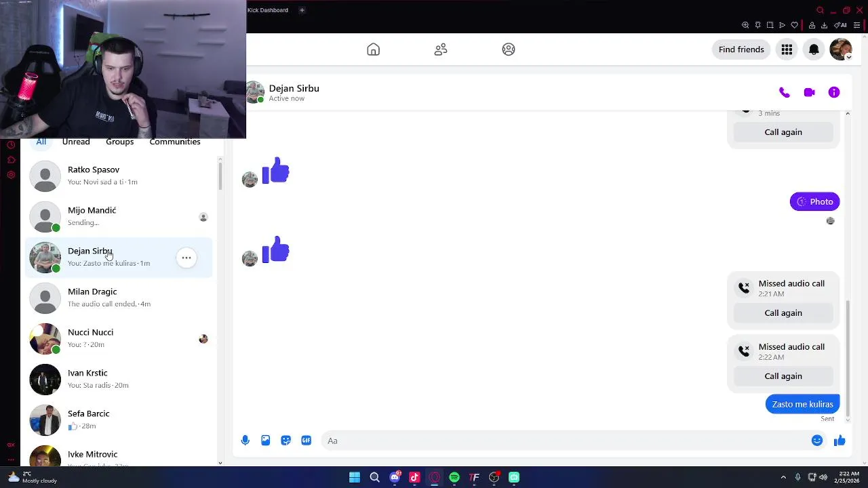Click the Find friends button
Viewport: 868px width, 488px height.
pos(741,49)
